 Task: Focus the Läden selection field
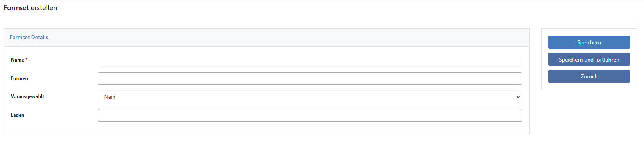click(310, 115)
